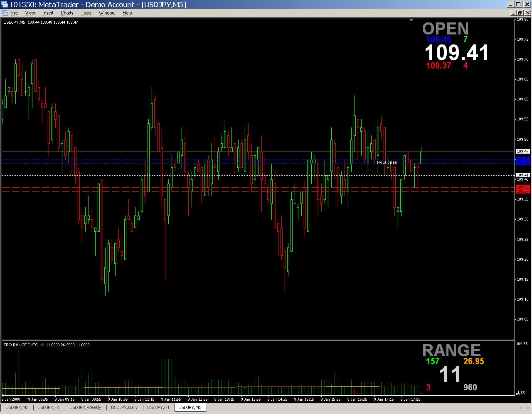The height and width of the screenshot is (414, 532).
Task: Click the 109.47 current price tag on the scale
Action: pos(523,152)
